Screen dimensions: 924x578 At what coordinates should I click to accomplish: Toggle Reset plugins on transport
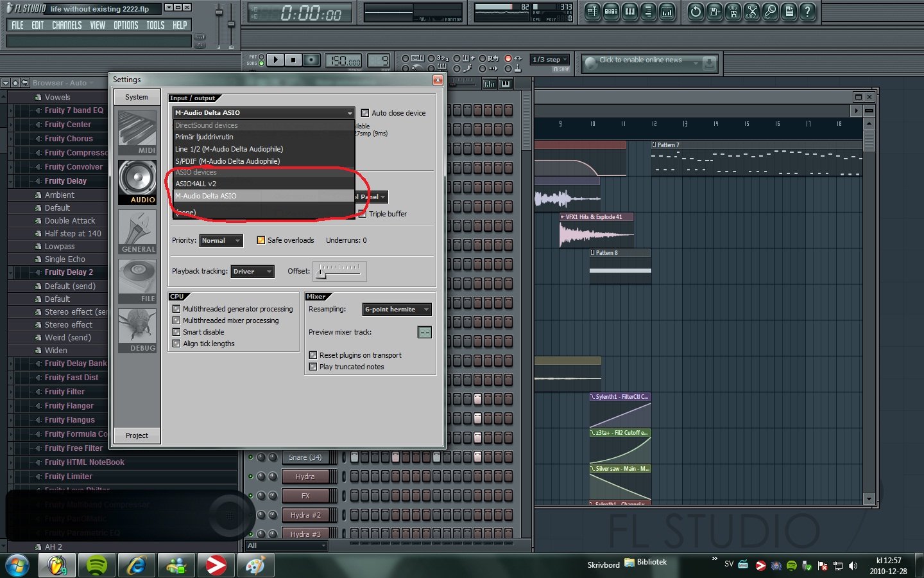[x=313, y=355]
